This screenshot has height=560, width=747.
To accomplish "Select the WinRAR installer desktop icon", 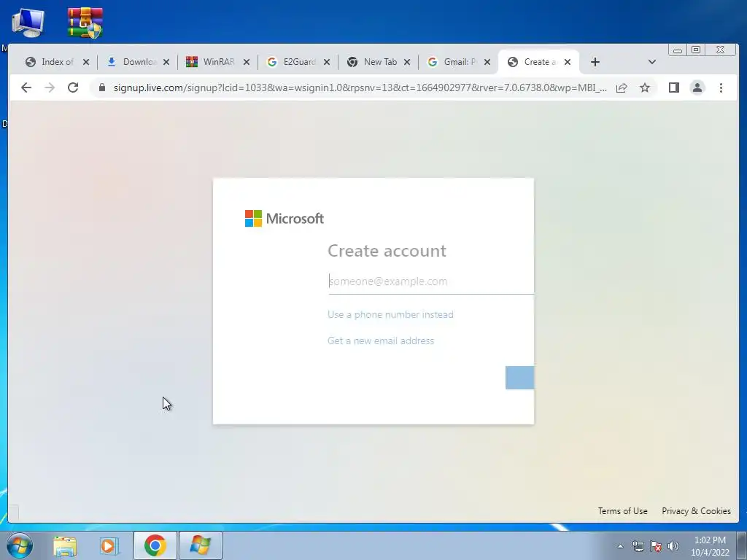I will coord(85,23).
